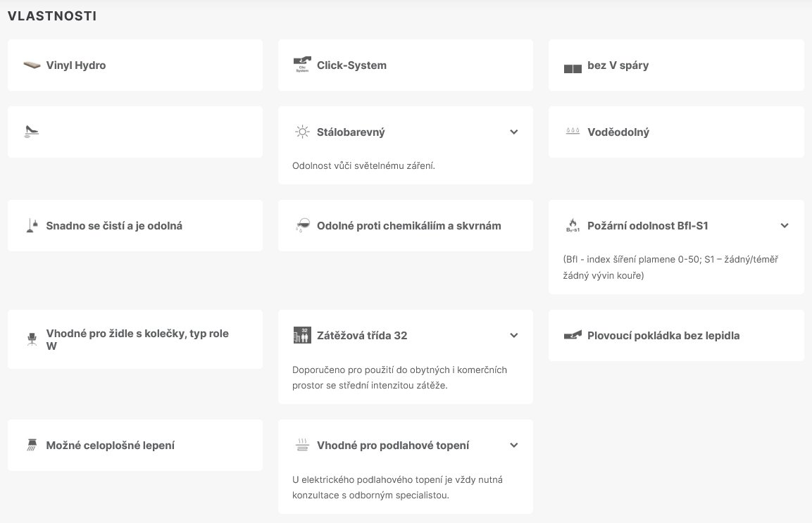Image resolution: width=812 pixels, height=523 pixels.
Task: Click the underfloor heating icon
Action: click(x=302, y=445)
